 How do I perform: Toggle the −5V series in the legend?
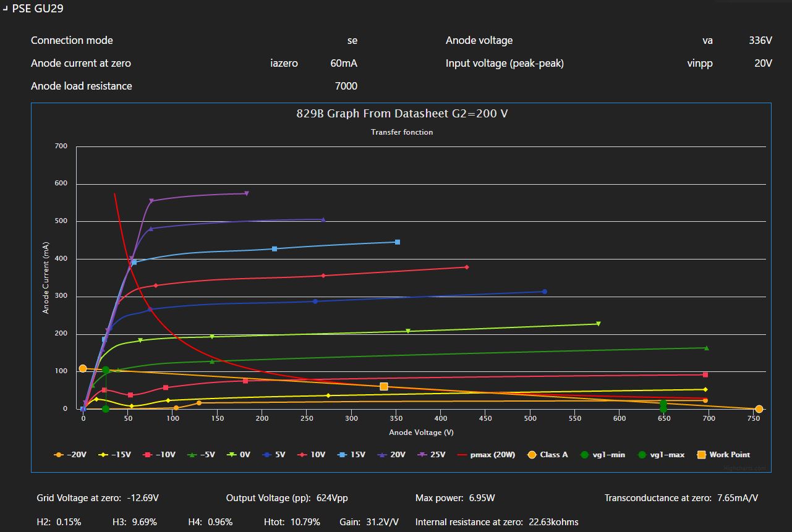(x=201, y=455)
